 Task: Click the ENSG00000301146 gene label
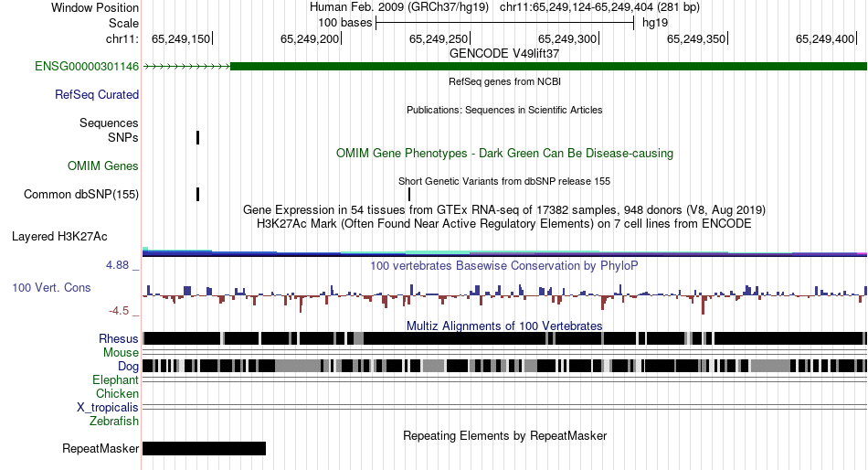[x=87, y=67]
